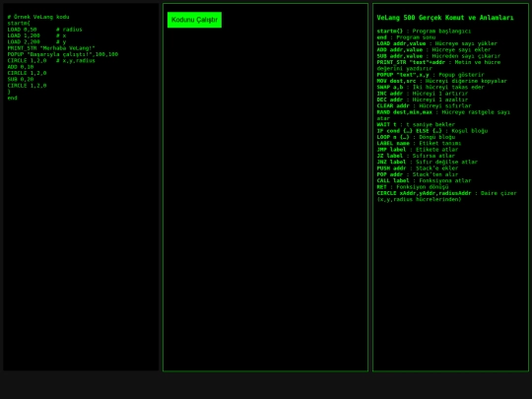This screenshot has height=399, width=532.
Task: Click the 'POPUP "text",x,y' reference entry
Action: [431, 75]
